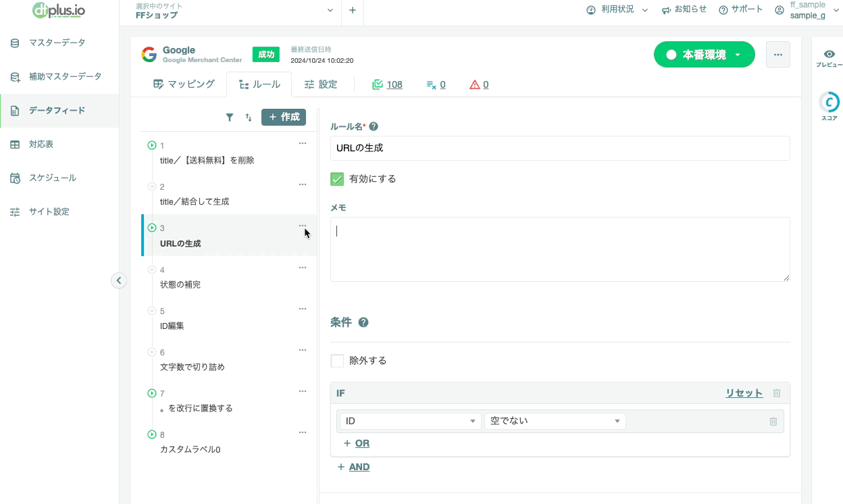The height and width of the screenshot is (504, 843).
Task: Click the plus icon to add a site
Action: point(352,10)
